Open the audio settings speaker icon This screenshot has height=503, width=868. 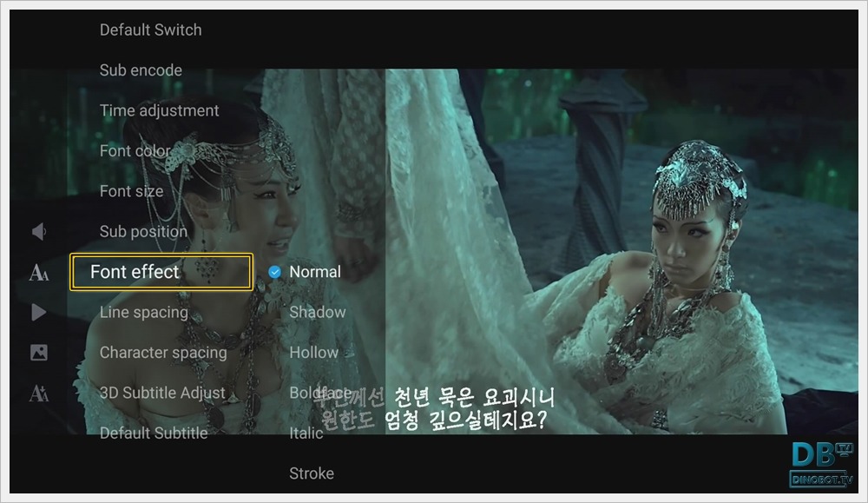pyautogui.click(x=39, y=232)
